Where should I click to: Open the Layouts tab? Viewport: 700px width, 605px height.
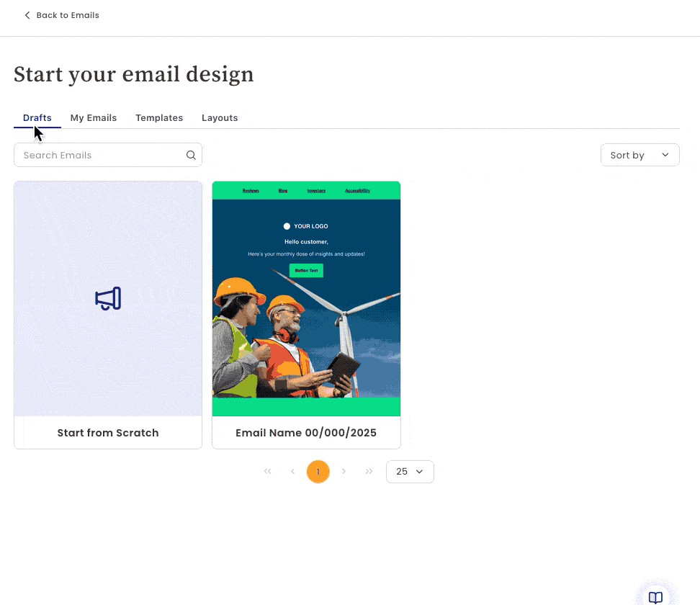click(220, 118)
